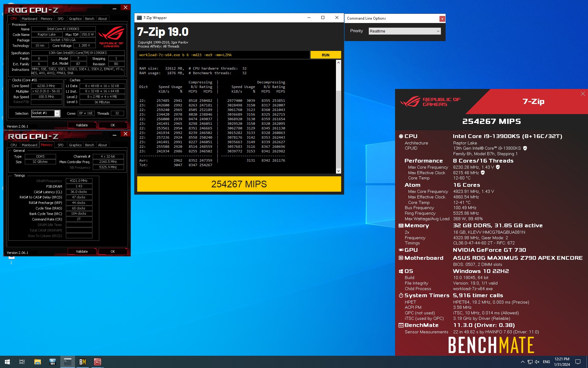The height and width of the screenshot is (368, 588).
Task: Switch to CPU tab in lower CPU-Z
Action: (14, 145)
